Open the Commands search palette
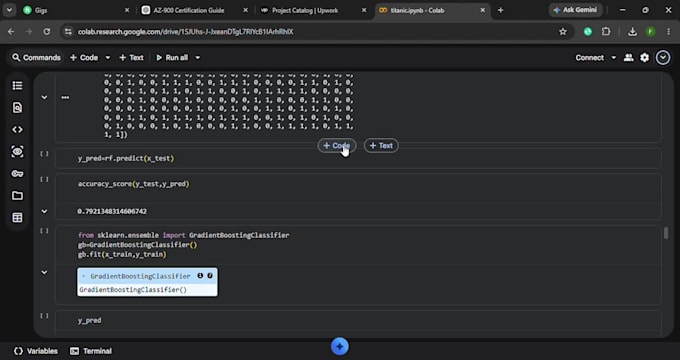Viewport: 680px width, 360px height. pyautogui.click(x=36, y=57)
